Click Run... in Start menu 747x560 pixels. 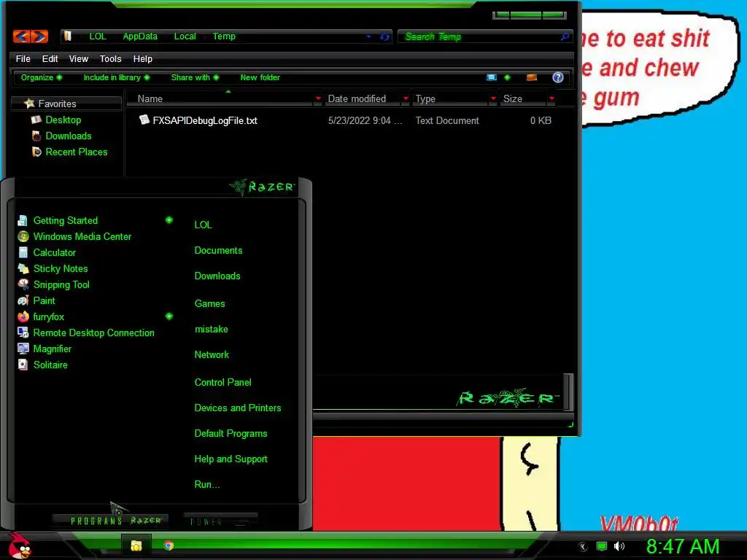[206, 484]
